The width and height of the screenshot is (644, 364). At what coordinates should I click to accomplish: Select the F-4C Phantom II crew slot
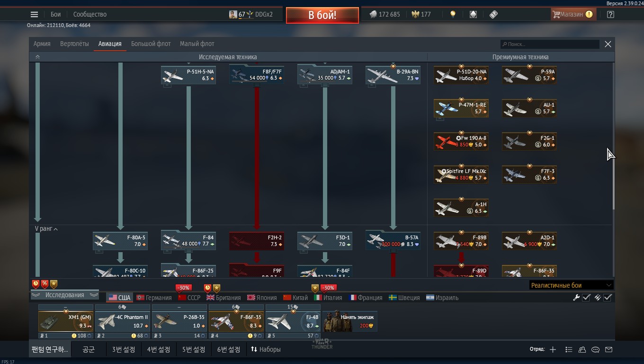pyautogui.click(x=122, y=321)
